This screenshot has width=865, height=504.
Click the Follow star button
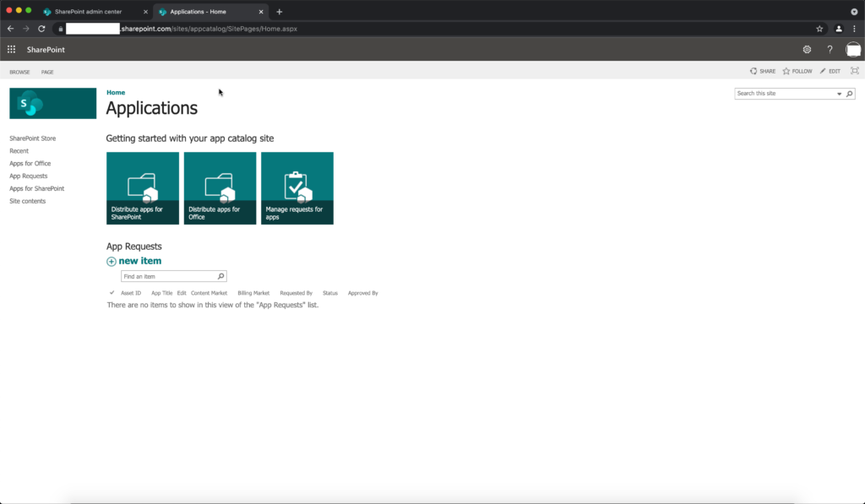(x=797, y=71)
